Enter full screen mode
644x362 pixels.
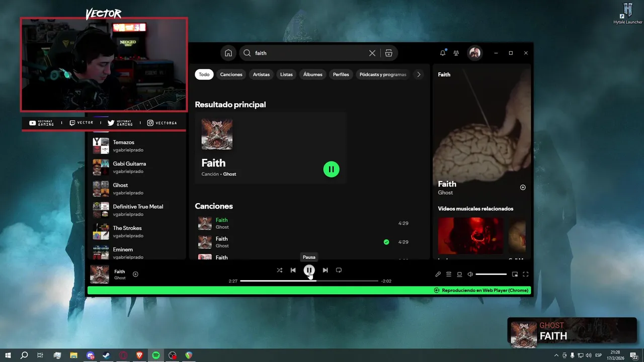(525, 274)
